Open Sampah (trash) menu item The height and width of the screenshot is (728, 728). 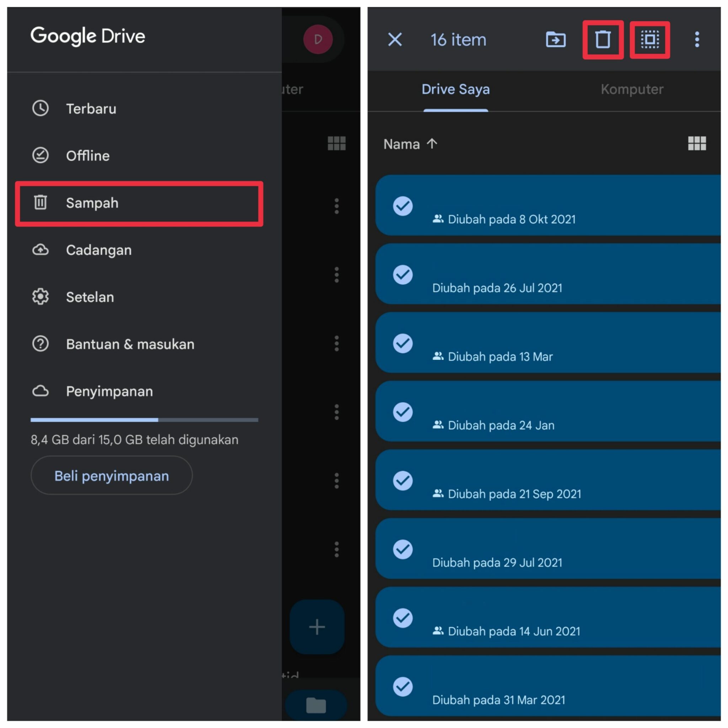tap(139, 203)
